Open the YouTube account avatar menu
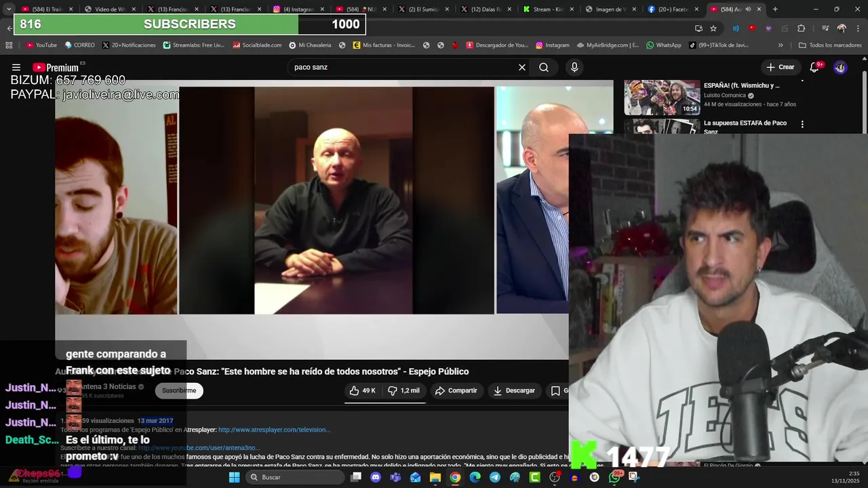 (840, 67)
